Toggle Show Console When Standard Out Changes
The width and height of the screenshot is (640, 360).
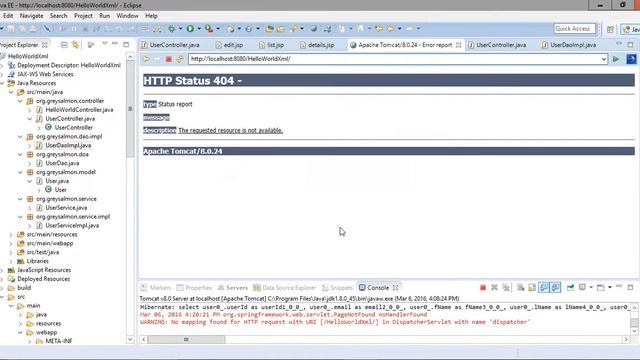[x=544, y=288]
